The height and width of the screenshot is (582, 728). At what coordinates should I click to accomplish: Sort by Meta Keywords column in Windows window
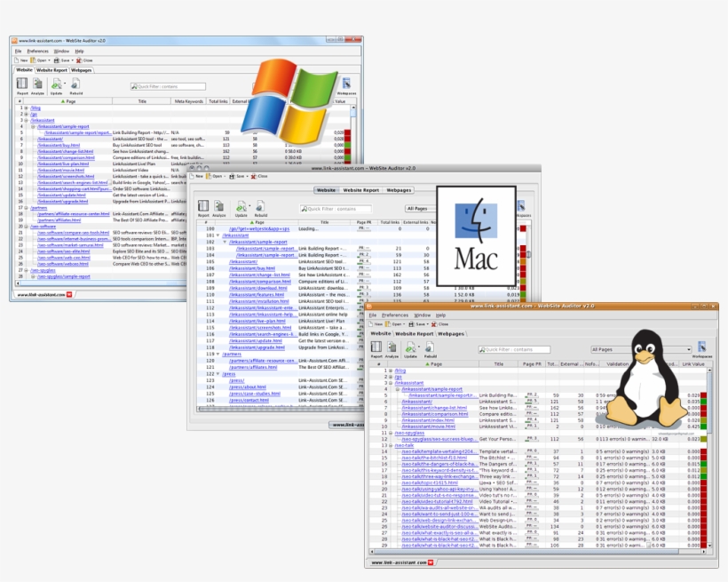188,101
